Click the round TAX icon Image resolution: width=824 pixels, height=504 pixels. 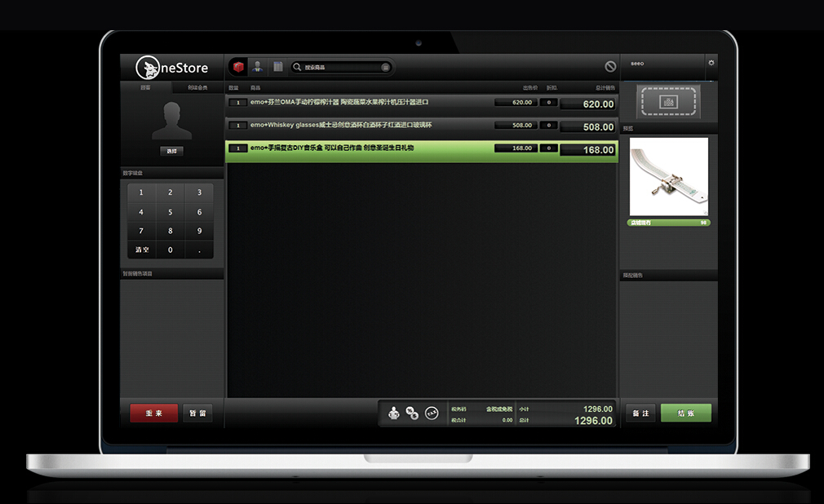432,413
